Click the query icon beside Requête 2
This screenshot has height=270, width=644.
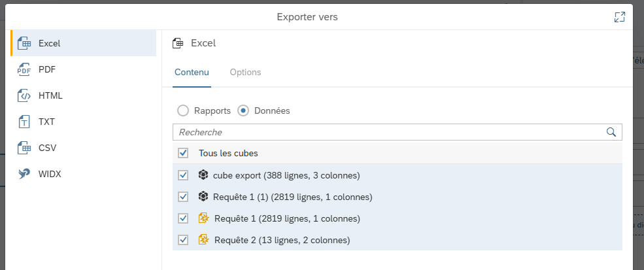coord(204,239)
